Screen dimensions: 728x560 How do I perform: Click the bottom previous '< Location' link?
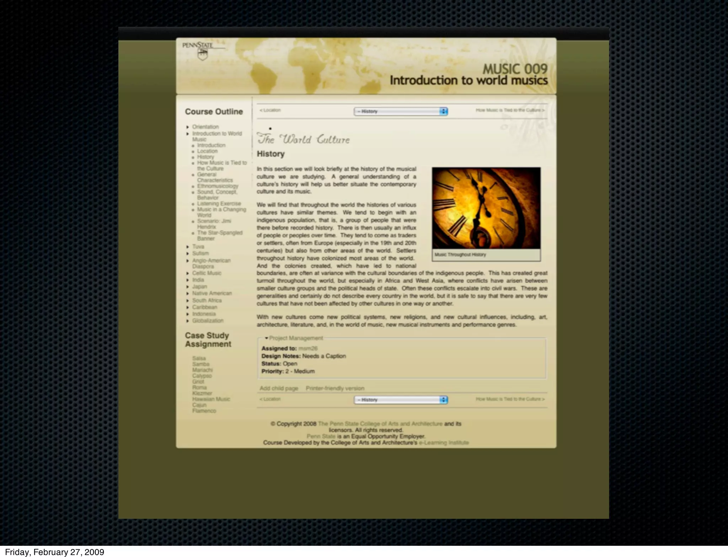(270, 399)
